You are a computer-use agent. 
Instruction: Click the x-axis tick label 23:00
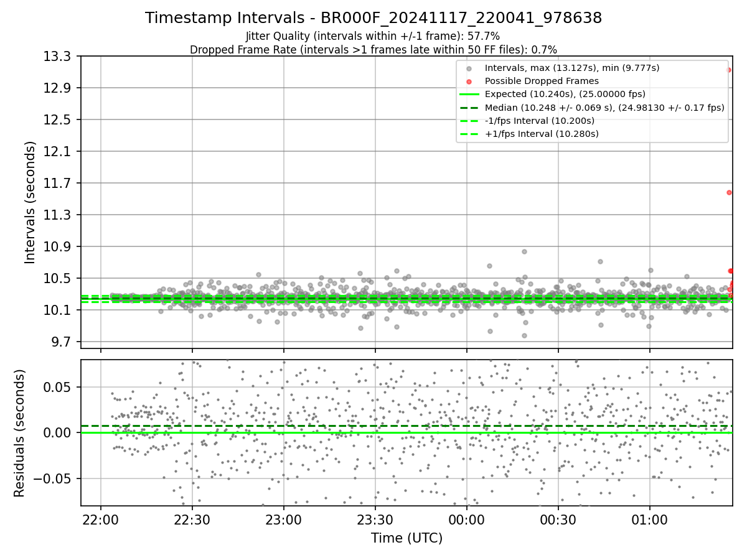(x=284, y=519)
